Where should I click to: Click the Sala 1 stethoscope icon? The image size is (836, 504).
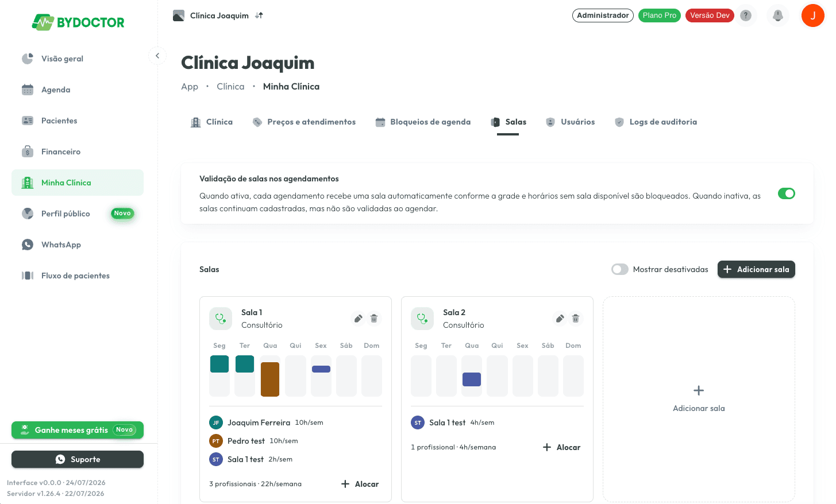[221, 319]
